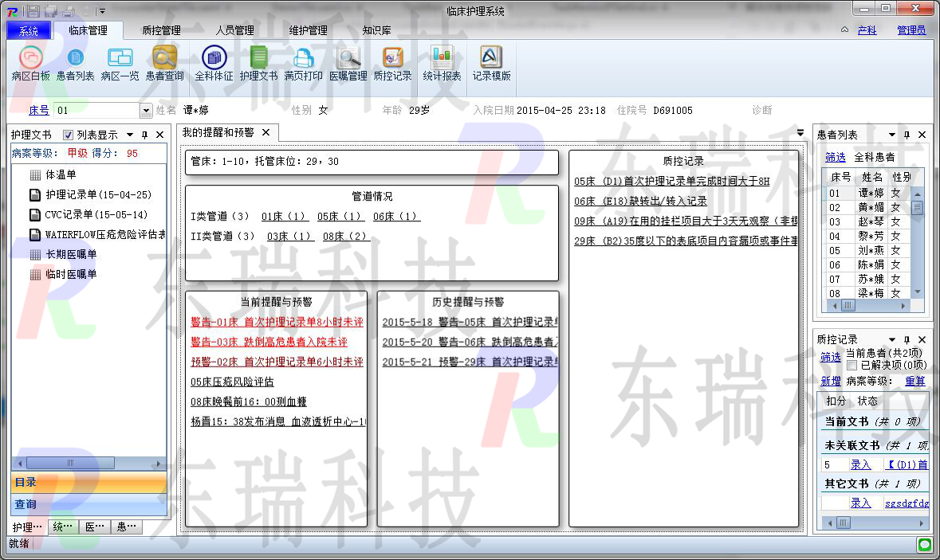Pin the 质控记录 side panel
This screenshot has width=940, height=560.
(x=907, y=339)
